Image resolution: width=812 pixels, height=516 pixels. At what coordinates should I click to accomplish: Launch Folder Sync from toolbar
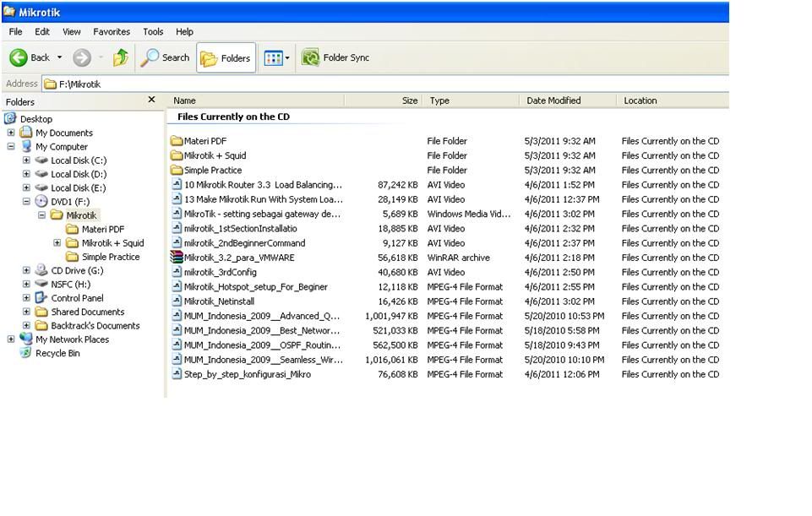click(x=335, y=57)
